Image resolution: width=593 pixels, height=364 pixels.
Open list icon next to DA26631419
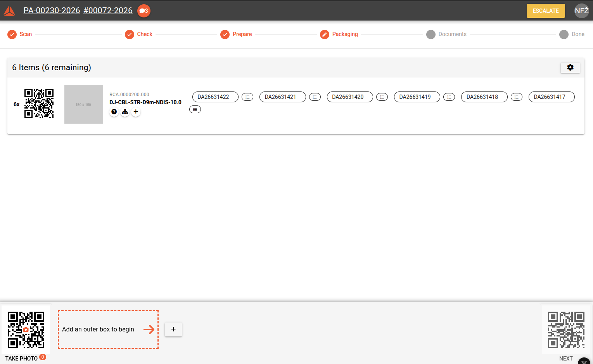pyautogui.click(x=449, y=97)
